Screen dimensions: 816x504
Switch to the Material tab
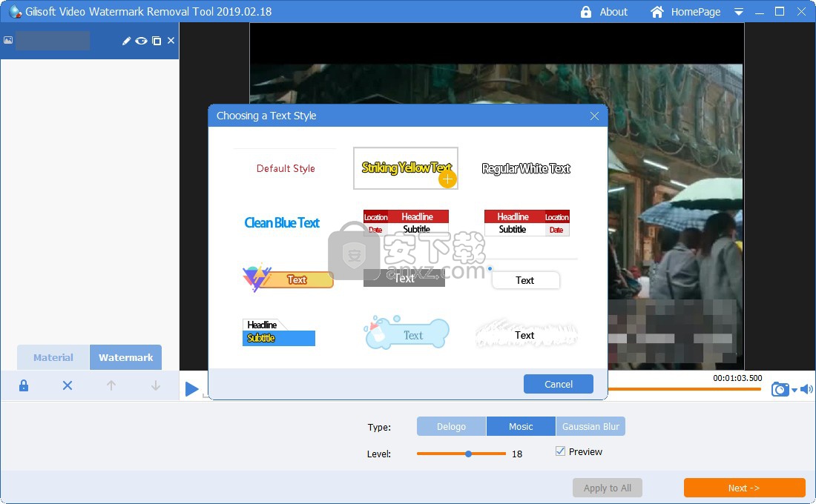coord(53,357)
